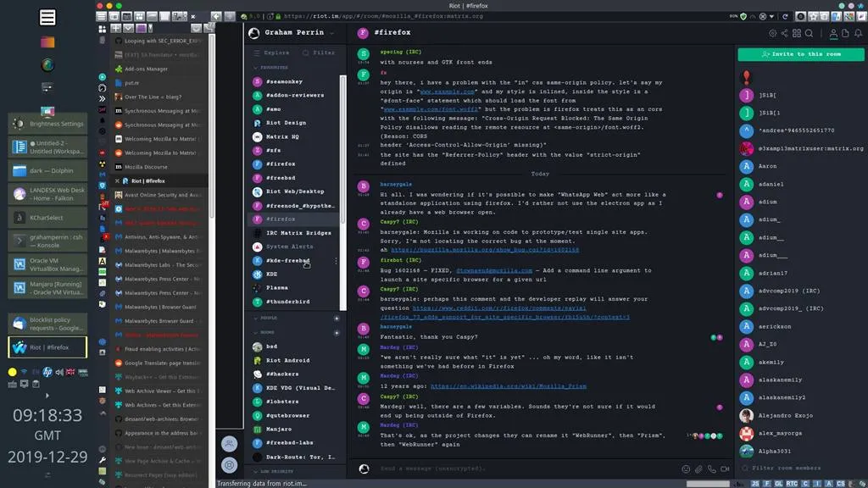
Task: Attach a file using paperclip icon
Action: coord(698,469)
